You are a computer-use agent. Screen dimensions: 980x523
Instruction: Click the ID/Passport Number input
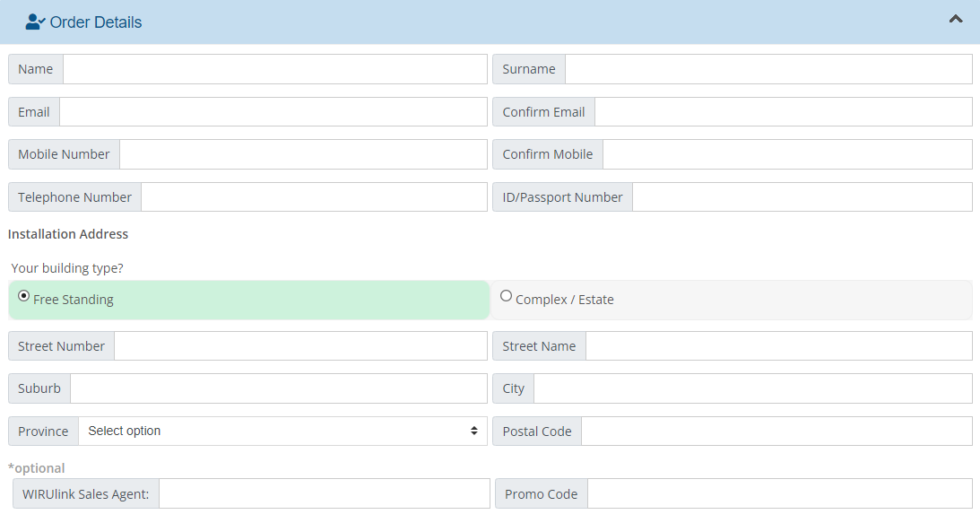pyautogui.click(x=802, y=197)
